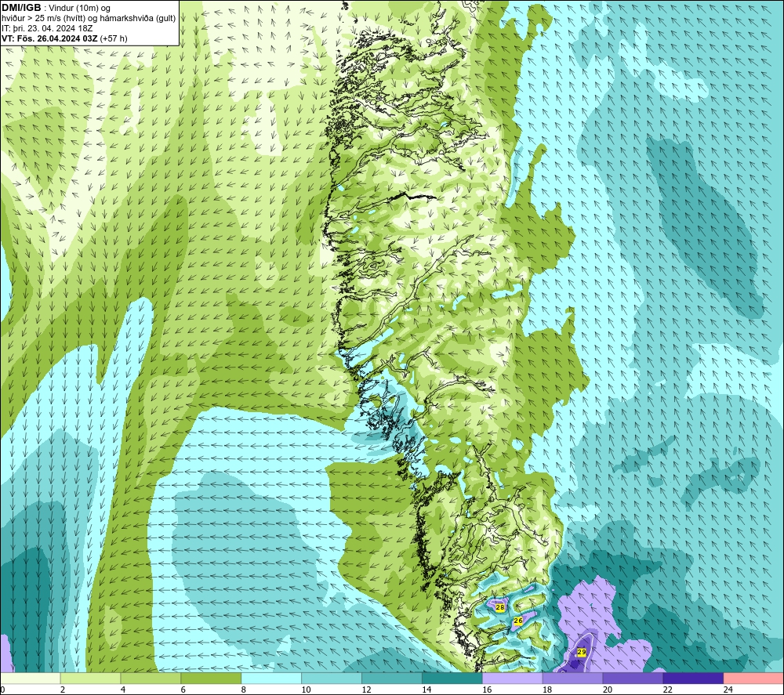This screenshot has width=784, height=695.
Task: Pick the 10–12 m/s light teal swatch
Action: coord(332,679)
